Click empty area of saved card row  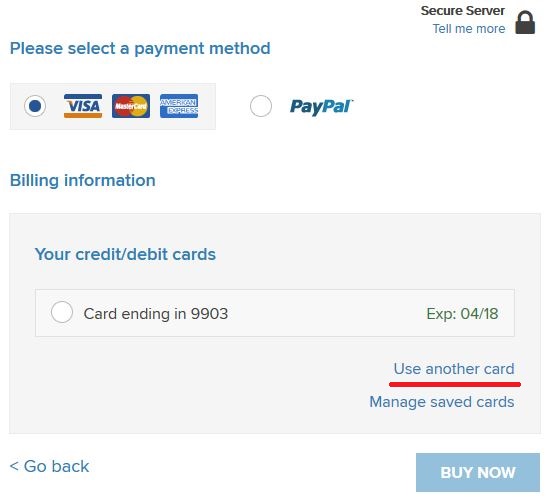[326, 313]
